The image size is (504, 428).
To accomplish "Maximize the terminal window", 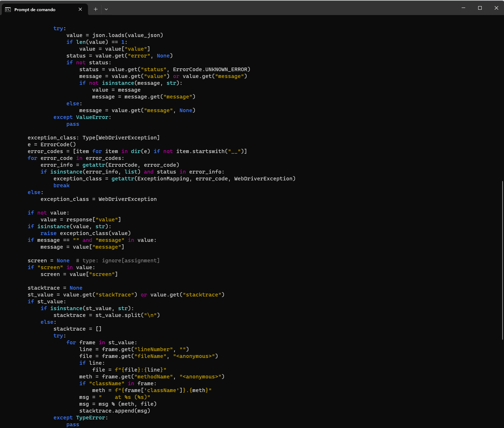I will tap(480, 8).
